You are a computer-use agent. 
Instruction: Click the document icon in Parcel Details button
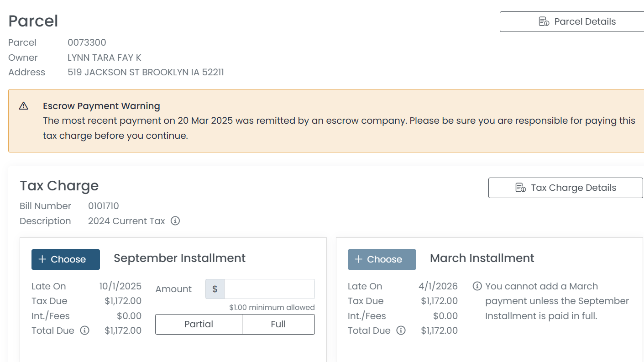coord(544,21)
